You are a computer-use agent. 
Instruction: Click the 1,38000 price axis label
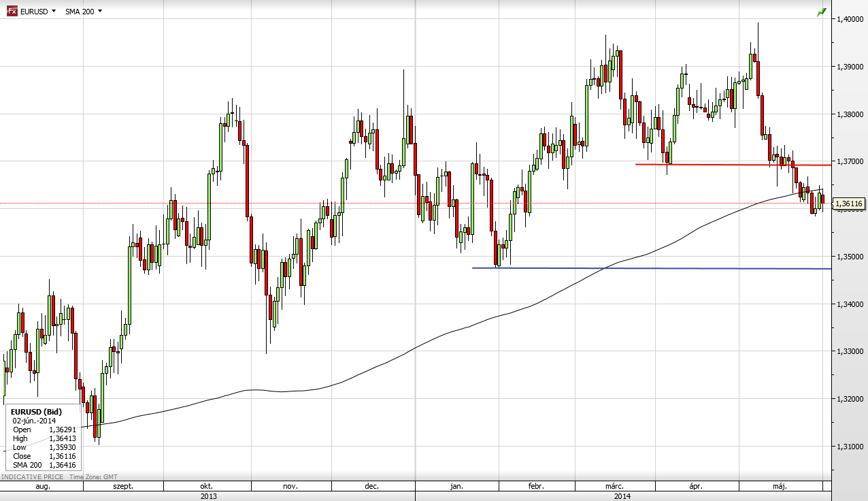coord(850,114)
